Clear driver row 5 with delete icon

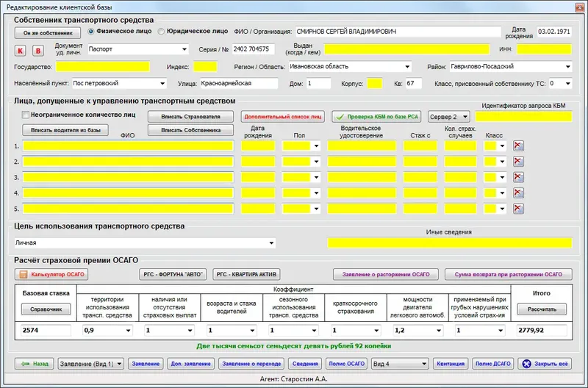(x=519, y=209)
